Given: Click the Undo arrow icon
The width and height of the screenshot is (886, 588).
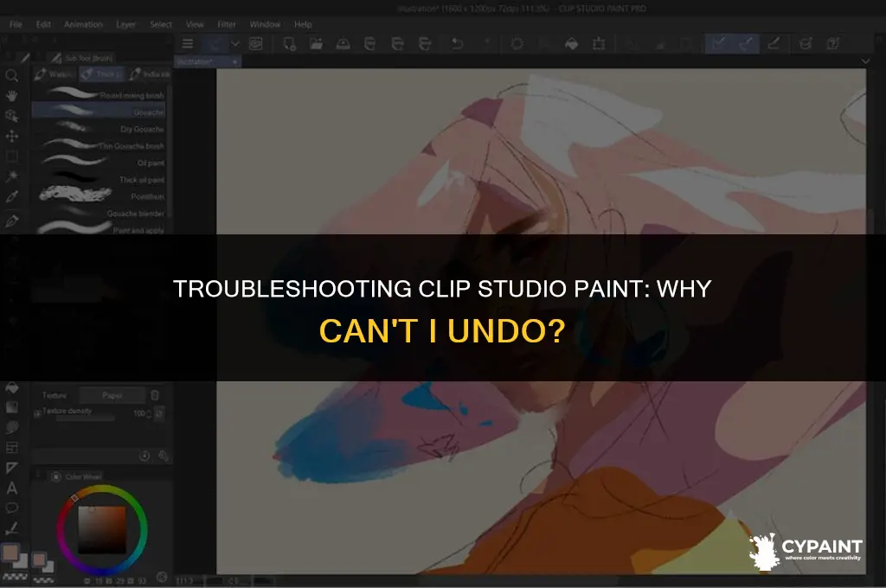Looking at the screenshot, I should click(457, 43).
